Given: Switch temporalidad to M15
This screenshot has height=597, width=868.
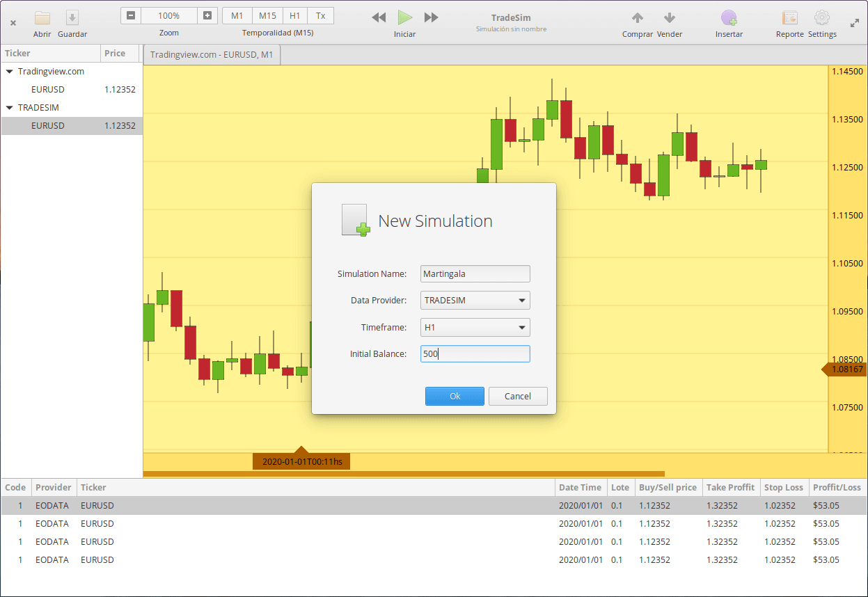Looking at the screenshot, I should (267, 15).
